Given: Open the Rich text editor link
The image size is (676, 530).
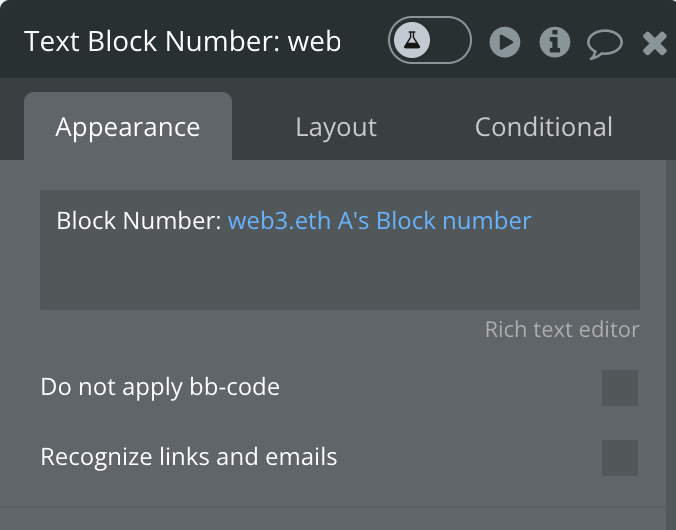Looking at the screenshot, I should pyautogui.click(x=562, y=329).
